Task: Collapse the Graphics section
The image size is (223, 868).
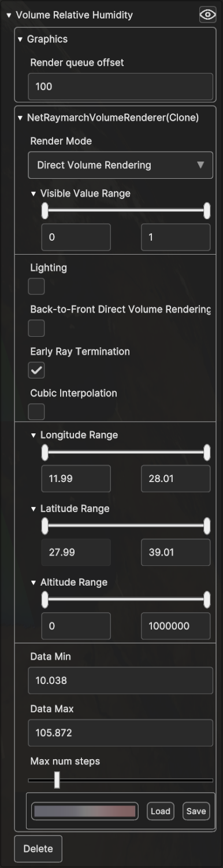Action: point(20,39)
